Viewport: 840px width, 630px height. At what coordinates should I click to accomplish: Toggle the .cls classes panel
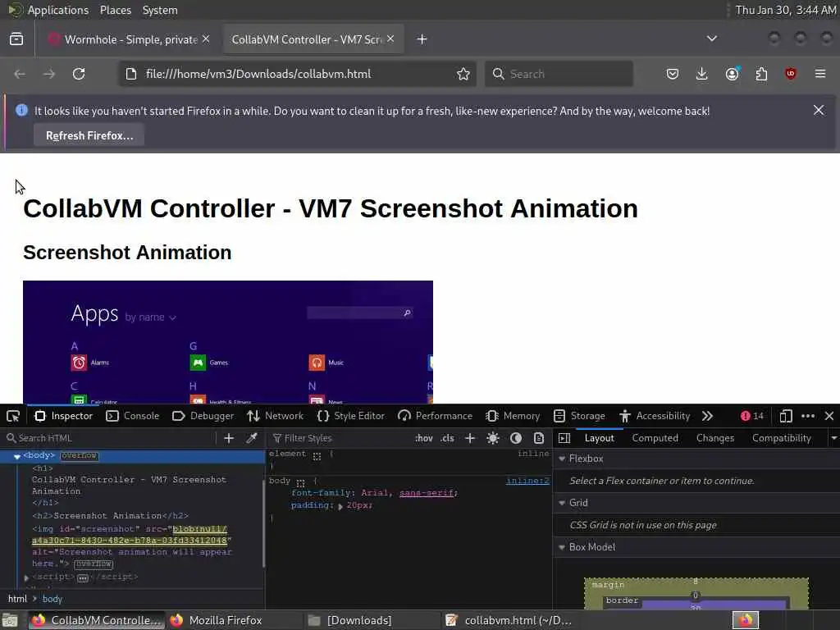(x=447, y=438)
